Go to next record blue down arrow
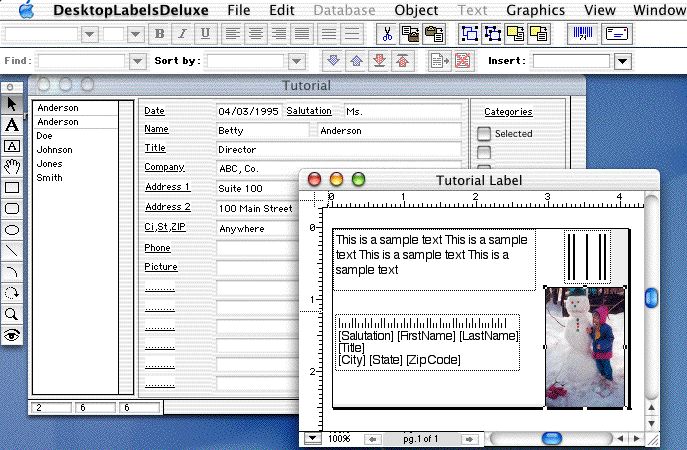Screen dimensions: 687x450 click(x=333, y=60)
